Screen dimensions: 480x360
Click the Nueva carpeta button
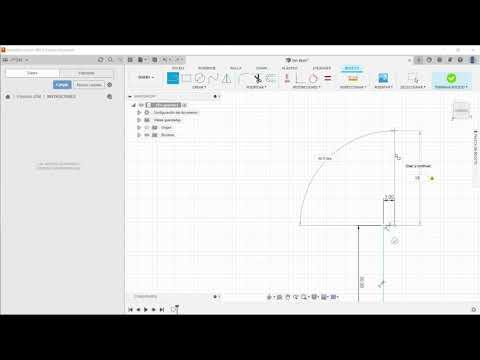tap(89, 85)
